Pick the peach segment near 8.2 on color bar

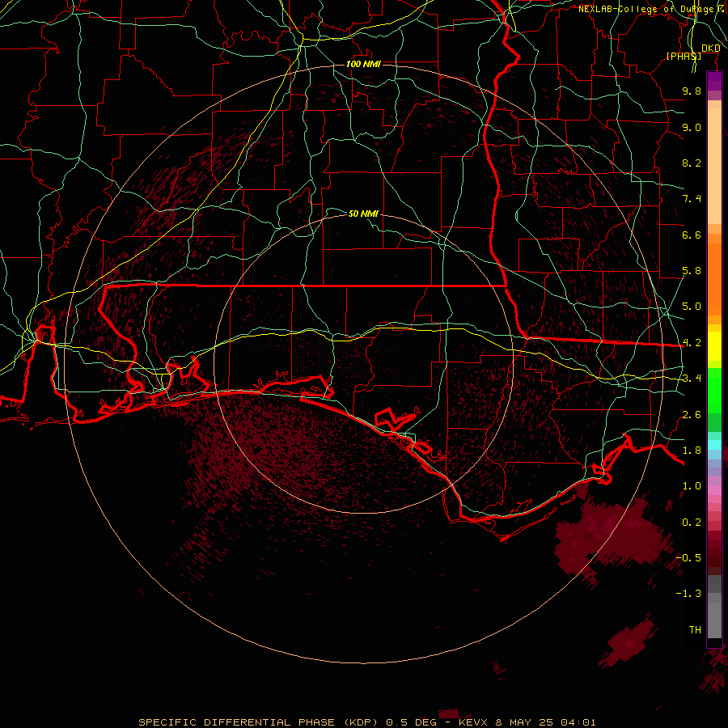714,166
